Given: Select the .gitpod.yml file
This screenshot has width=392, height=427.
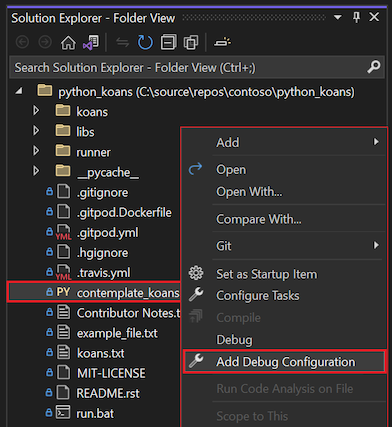Looking at the screenshot, I should click(x=107, y=233).
